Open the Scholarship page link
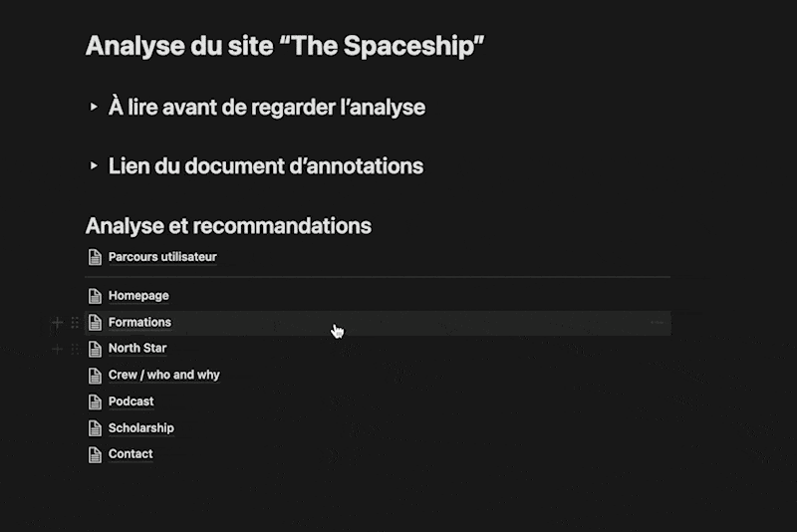The image size is (797, 532). 140,428
